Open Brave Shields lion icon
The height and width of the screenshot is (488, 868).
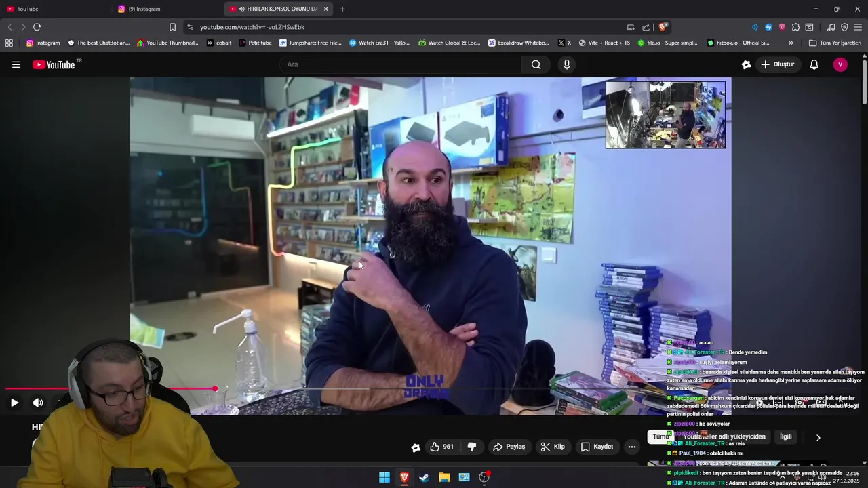click(663, 27)
